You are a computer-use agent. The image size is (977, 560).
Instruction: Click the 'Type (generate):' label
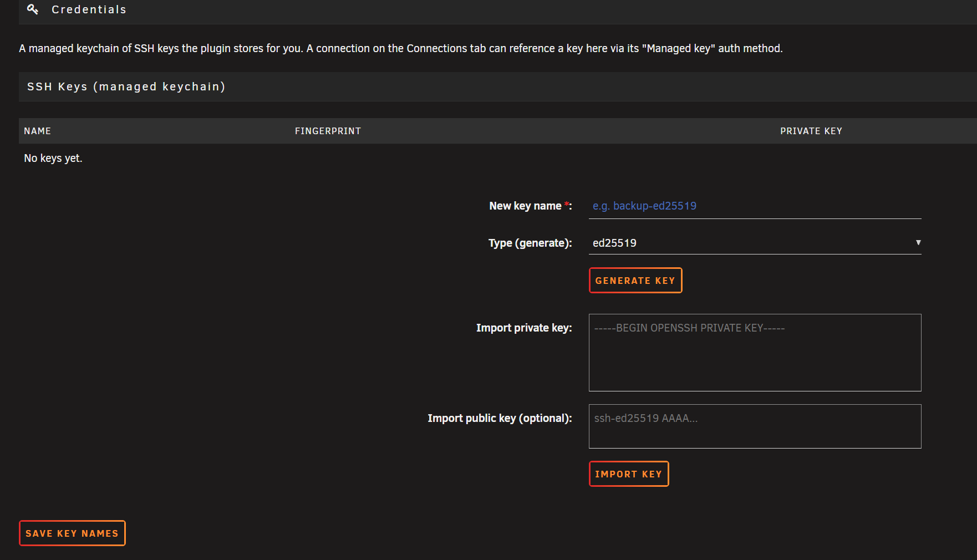click(530, 243)
